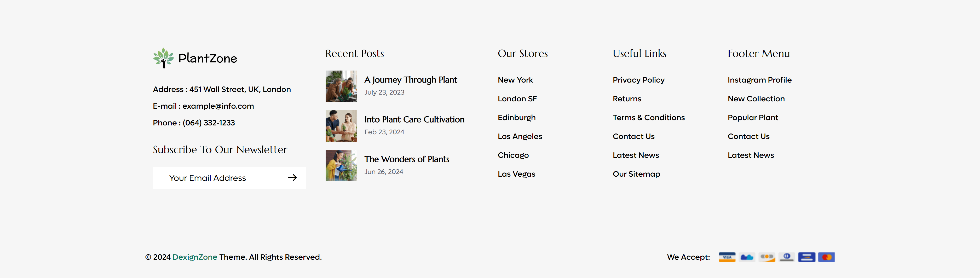Read the Into Plant Care Cultivation post
This screenshot has width=980, height=278.
tap(414, 119)
